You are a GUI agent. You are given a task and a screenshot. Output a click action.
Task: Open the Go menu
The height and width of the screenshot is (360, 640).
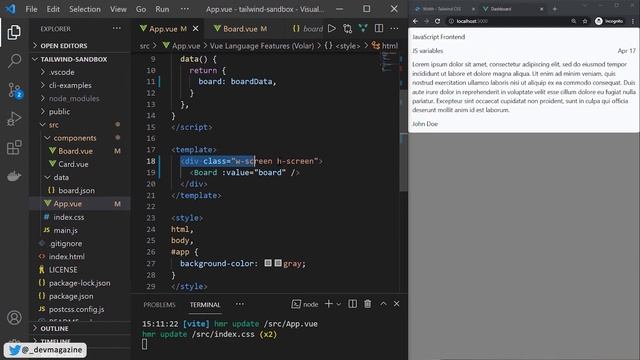[141, 9]
